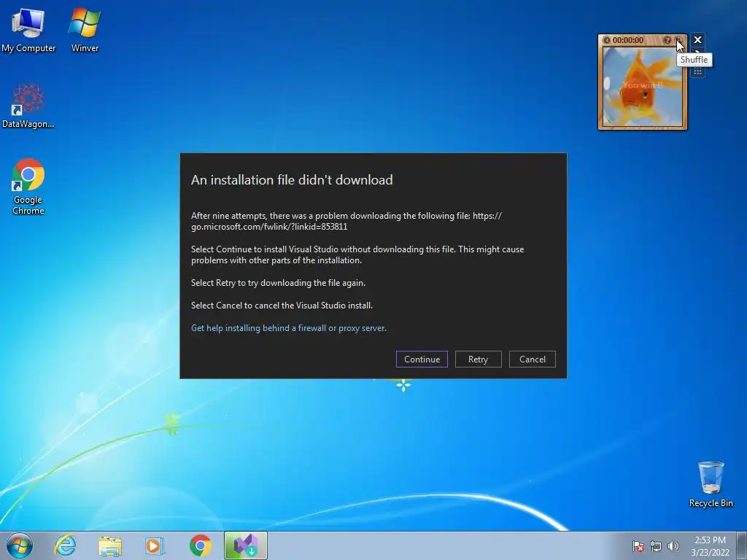Select the Winver desktop shortcut
Image resolution: width=747 pixels, height=560 pixels.
pyautogui.click(x=85, y=30)
